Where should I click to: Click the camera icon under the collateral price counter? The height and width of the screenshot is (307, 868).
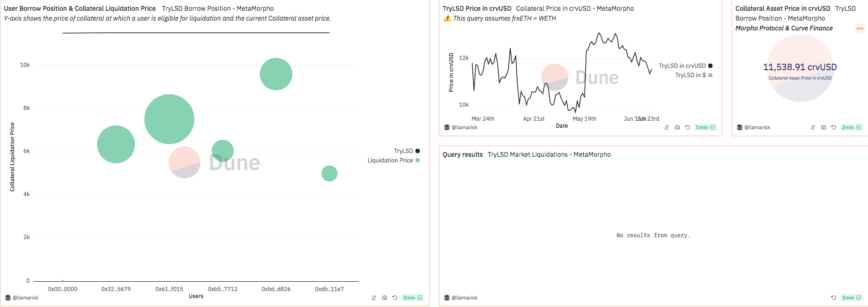pos(823,127)
